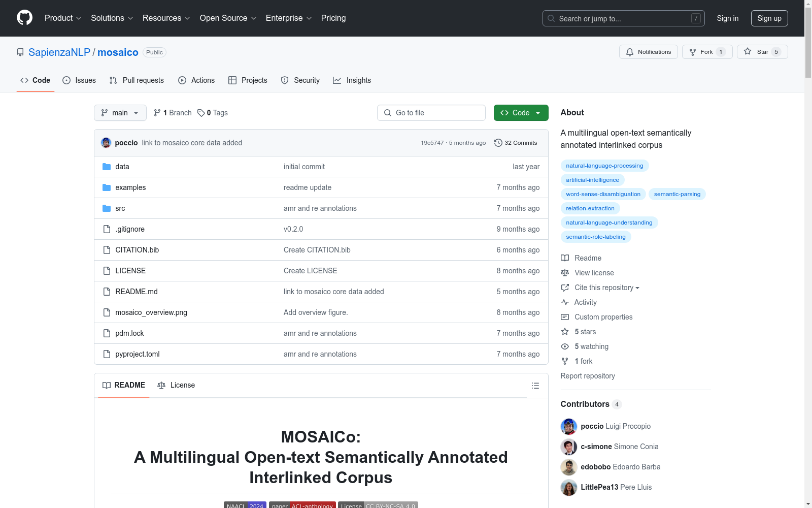Expand the Open Source menu

click(x=228, y=18)
